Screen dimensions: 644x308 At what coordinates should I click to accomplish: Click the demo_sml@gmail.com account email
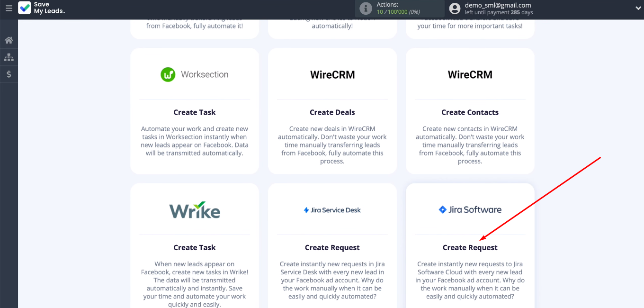pos(498,5)
